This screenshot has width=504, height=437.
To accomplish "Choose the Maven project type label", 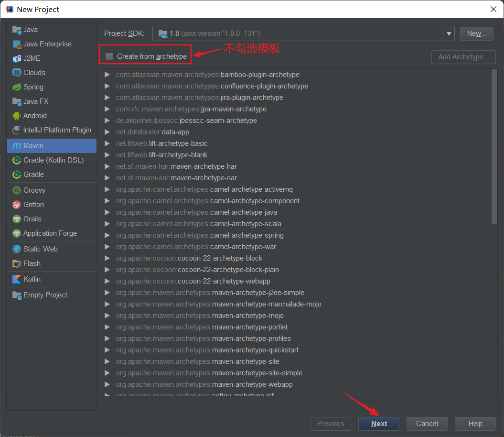I will click(x=33, y=146).
